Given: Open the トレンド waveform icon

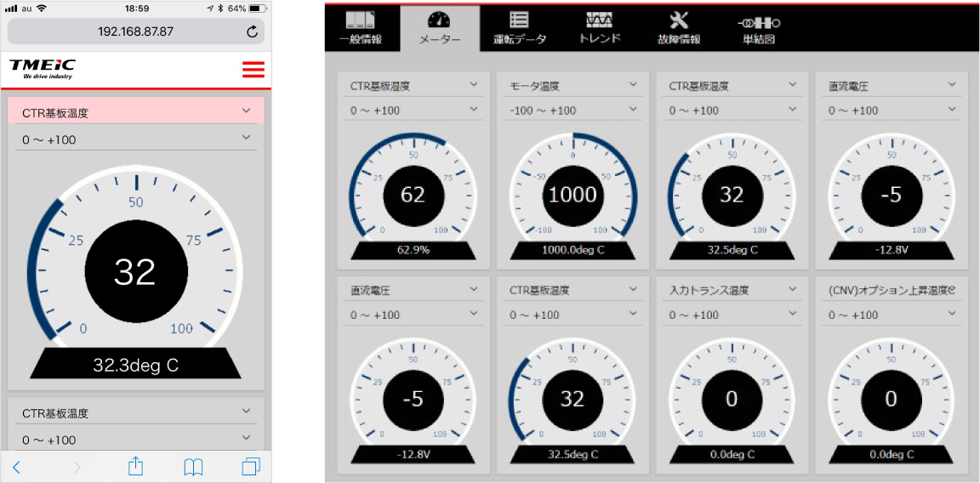Looking at the screenshot, I should pos(599,21).
